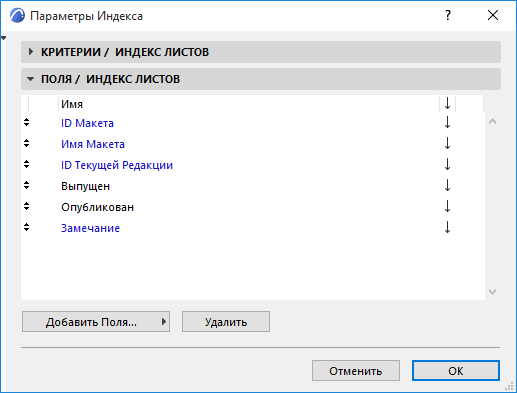Toggle sort arrow for Опубликован
This screenshot has height=393, width=517.
pyautogui.click(x=447, y=206)
